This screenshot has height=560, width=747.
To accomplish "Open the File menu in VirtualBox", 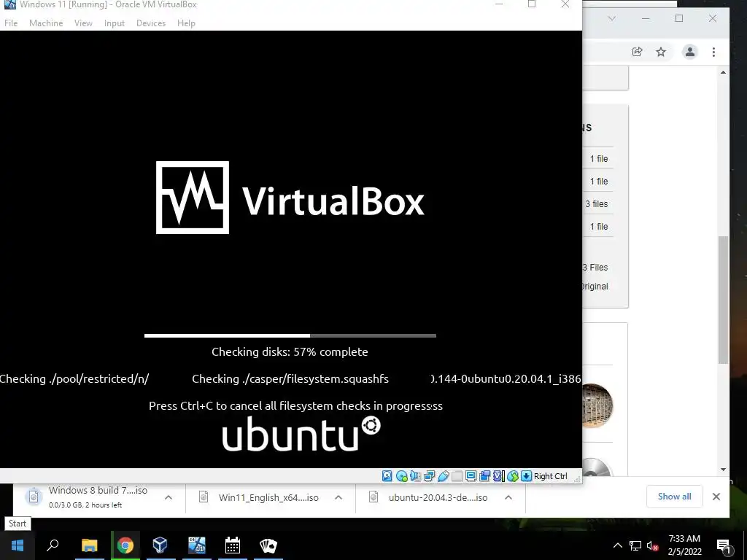I will pos(11,23).
